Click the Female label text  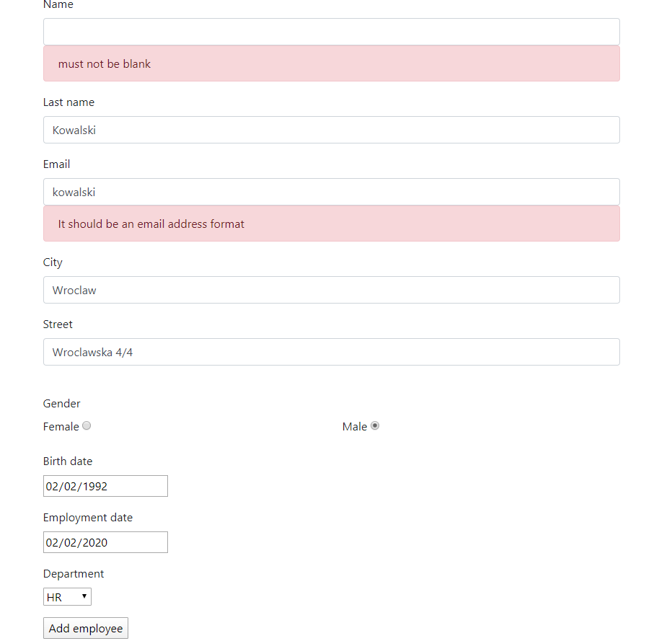60,426
